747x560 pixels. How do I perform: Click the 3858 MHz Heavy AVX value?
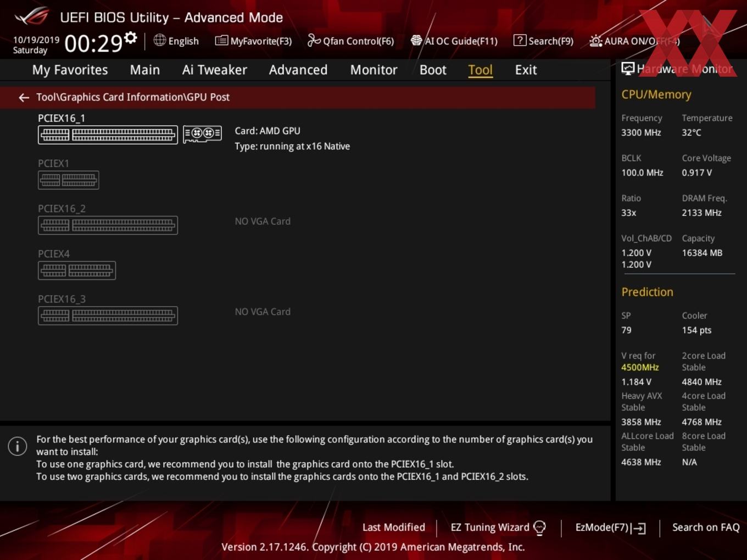641,422
